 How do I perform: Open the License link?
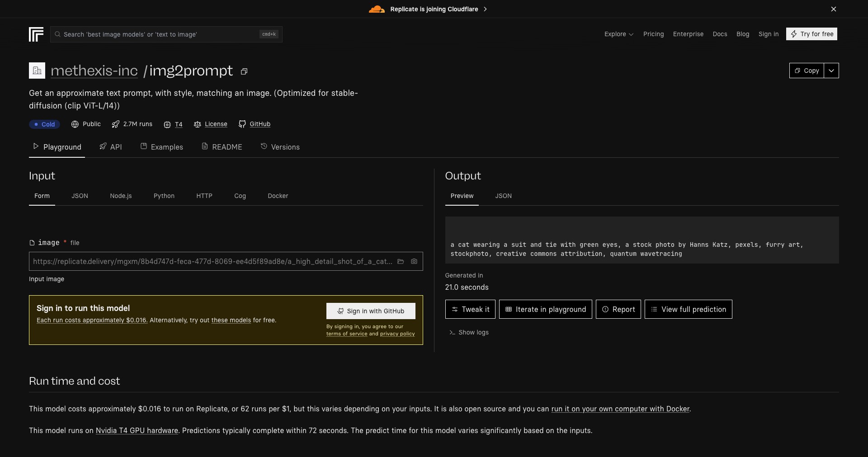pos(216,124)
